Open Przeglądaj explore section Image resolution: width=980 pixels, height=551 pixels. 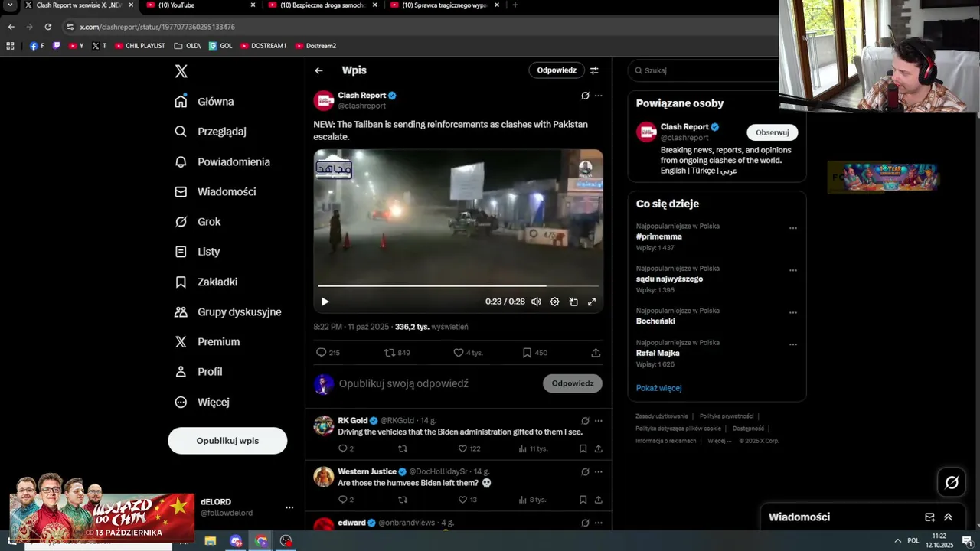pyautogui.click(x=211, y=132)
